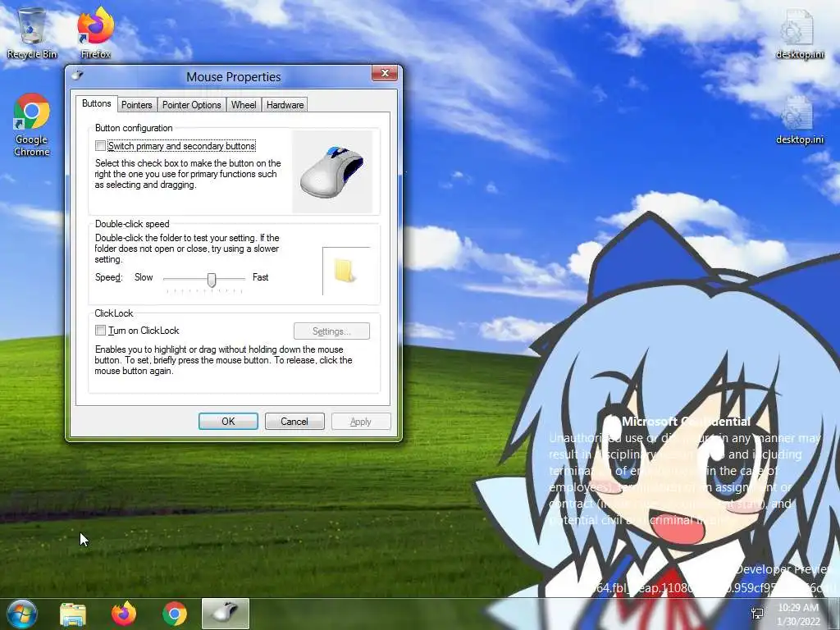Enable Switch primary and secondary buttons

click(x=100, y=146)
